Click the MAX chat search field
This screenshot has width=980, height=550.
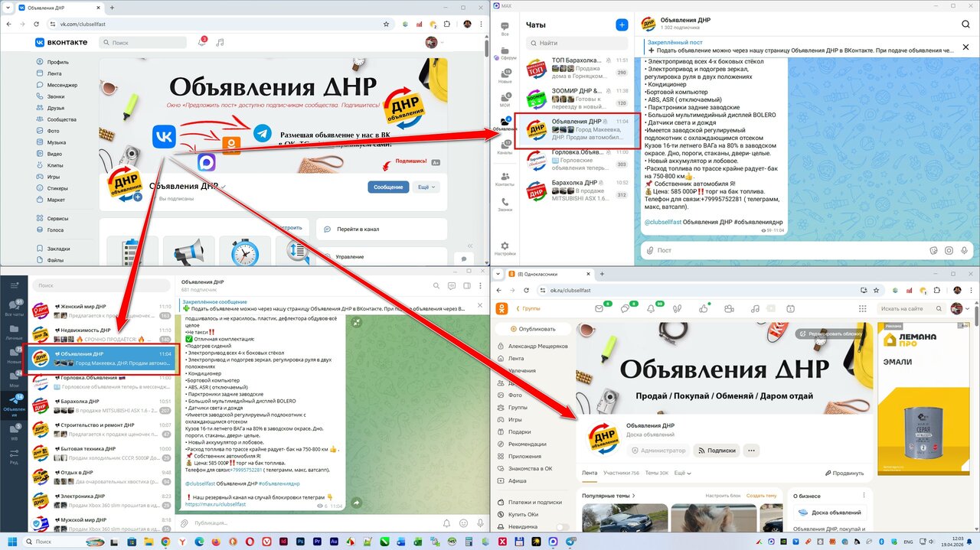tap(578, 44)
